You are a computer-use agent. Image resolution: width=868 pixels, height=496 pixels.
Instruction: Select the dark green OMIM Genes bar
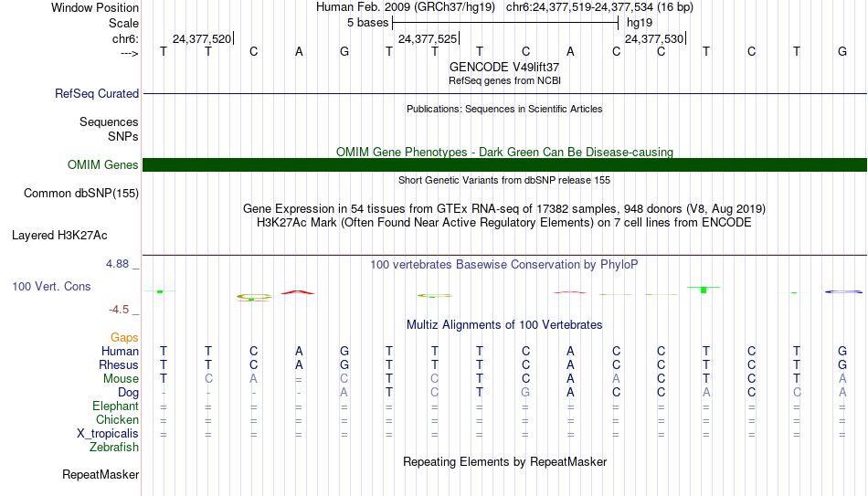[x=504, y=165]
